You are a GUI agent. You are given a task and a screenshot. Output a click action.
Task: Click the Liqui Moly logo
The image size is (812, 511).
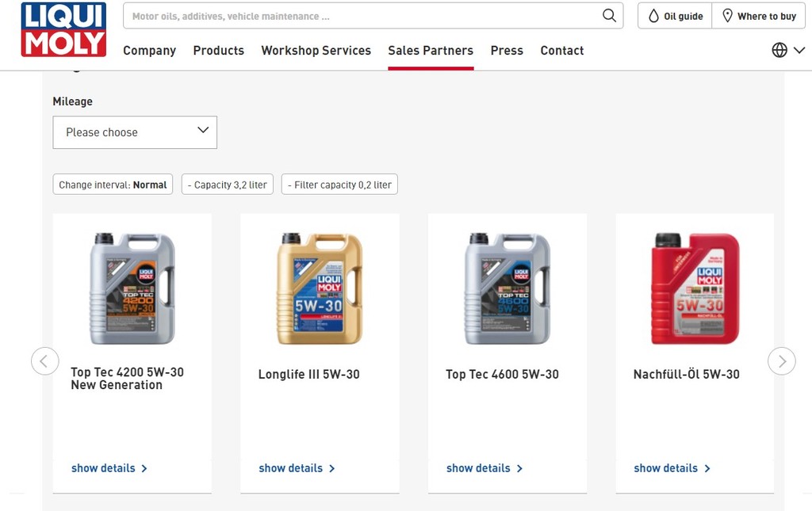(x=63, y=29)
